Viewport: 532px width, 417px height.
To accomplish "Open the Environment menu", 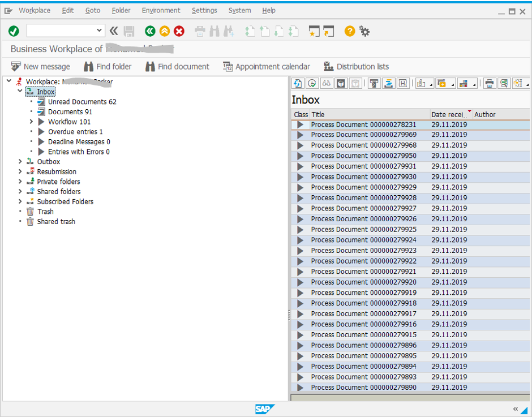I will 161,11.
